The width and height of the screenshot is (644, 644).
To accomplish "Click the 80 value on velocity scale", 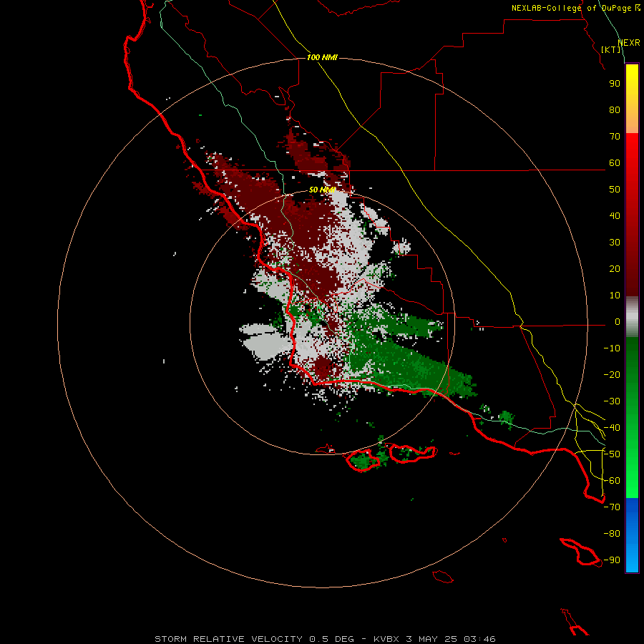I will (x=615, y=110).
